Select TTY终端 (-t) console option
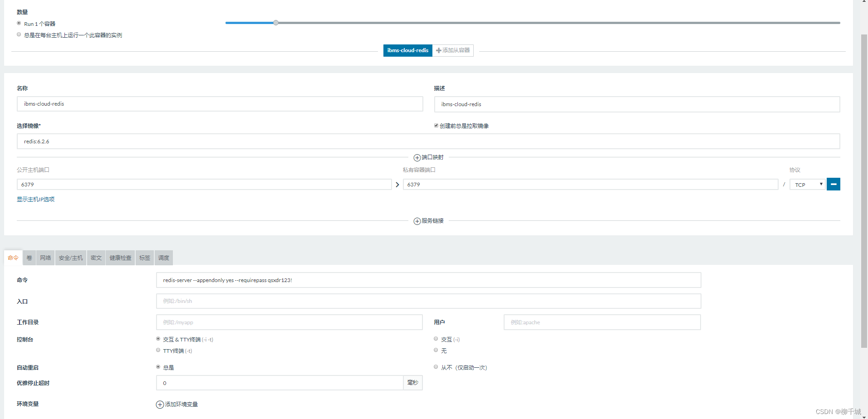Screen dimensions: 868x419 click(x=158, y=350)
